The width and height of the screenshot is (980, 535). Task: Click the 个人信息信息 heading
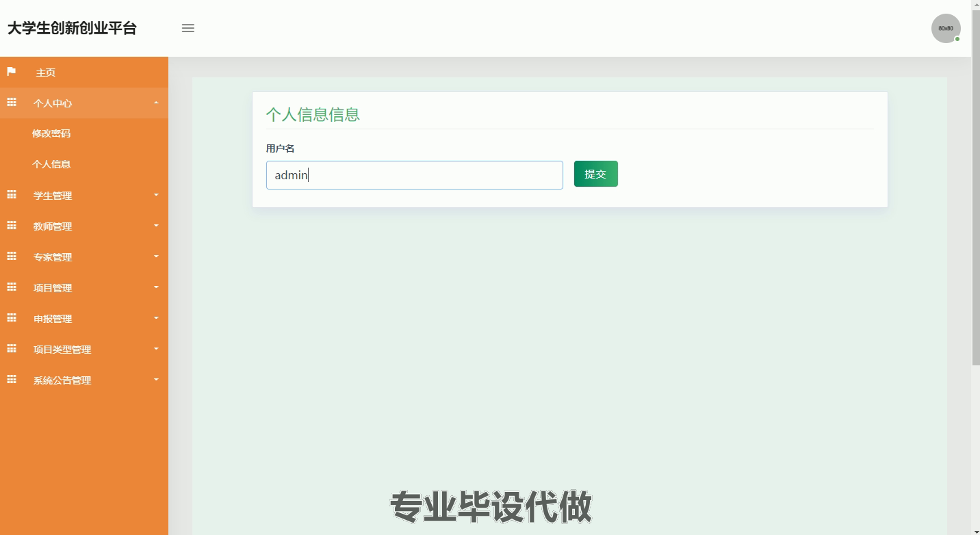click(x=313, y=114)
